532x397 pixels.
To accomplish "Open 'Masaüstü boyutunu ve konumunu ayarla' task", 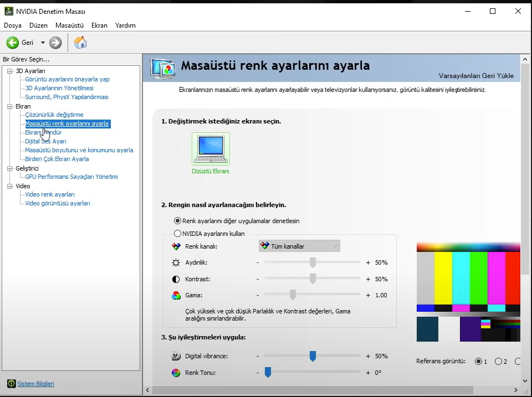I will 79,150.
